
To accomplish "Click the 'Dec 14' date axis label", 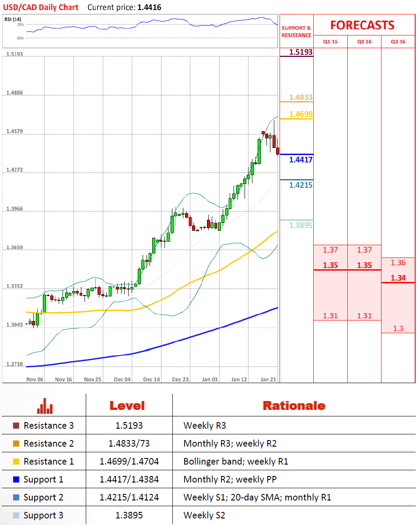I will click(x=152, y=379).
